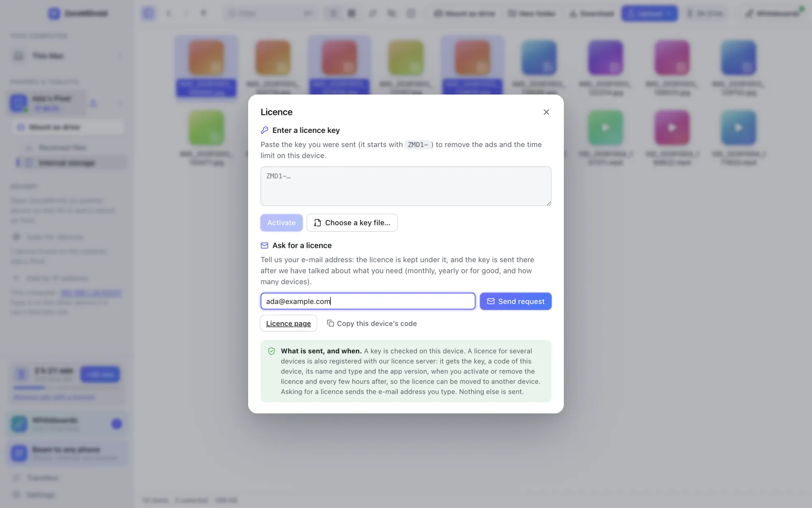The width and height of the screenshot is (812, 508).
Task: Click the key icon beside Enter a licence key
Action: coord(264,130)
